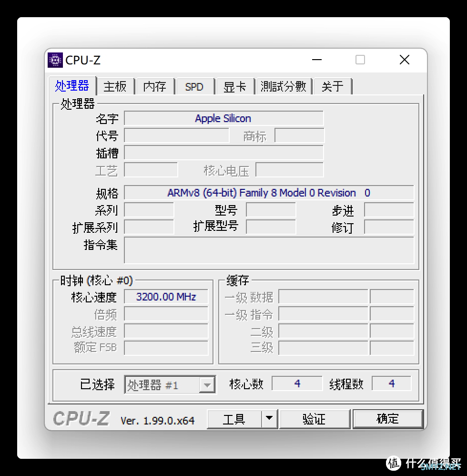
Task: Switch to the 主板 tab
Action: point(115,86)
